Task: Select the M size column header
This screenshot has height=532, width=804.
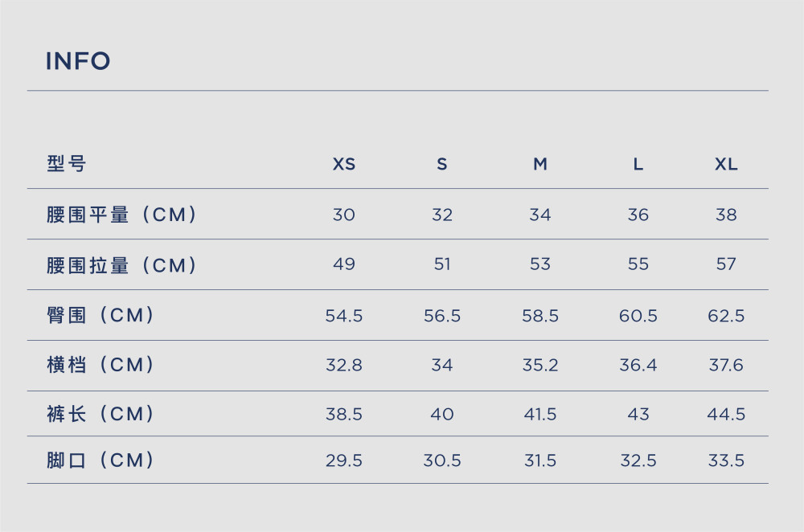Action: coord(540,164)
